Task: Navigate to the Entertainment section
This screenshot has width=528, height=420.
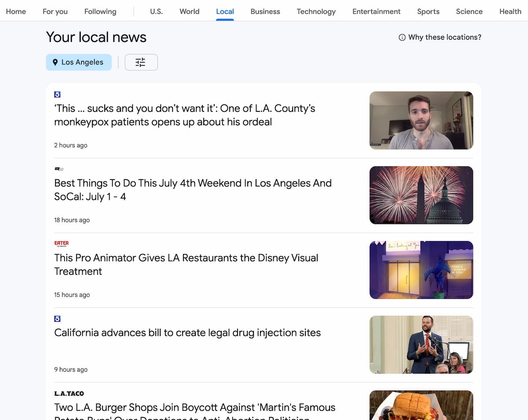Action: click(376, 11)
